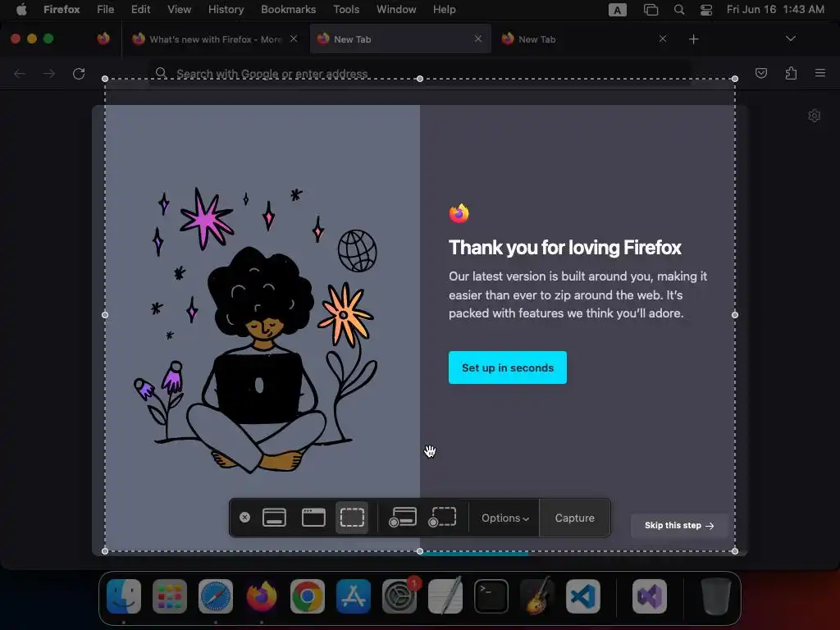Open Visual Studio Code from the Dock
Viewport: 840px width, 630px height.
coord(583,596)
